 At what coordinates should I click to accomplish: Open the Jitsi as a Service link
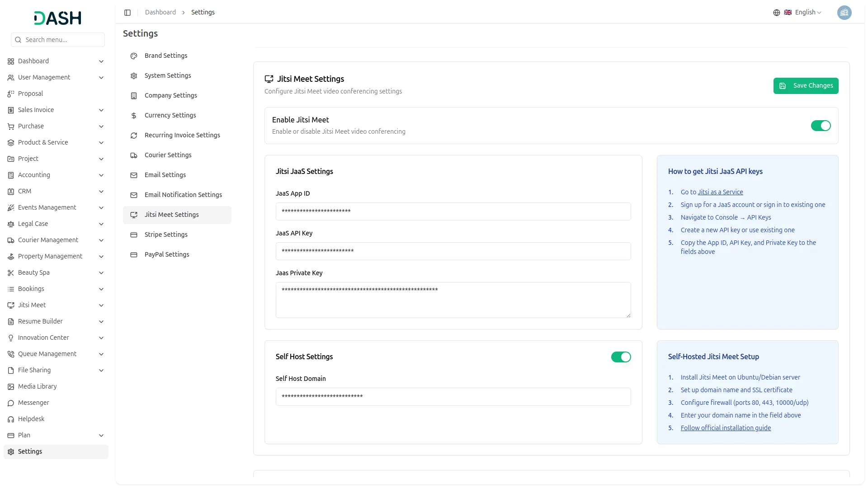coord(720,192)
